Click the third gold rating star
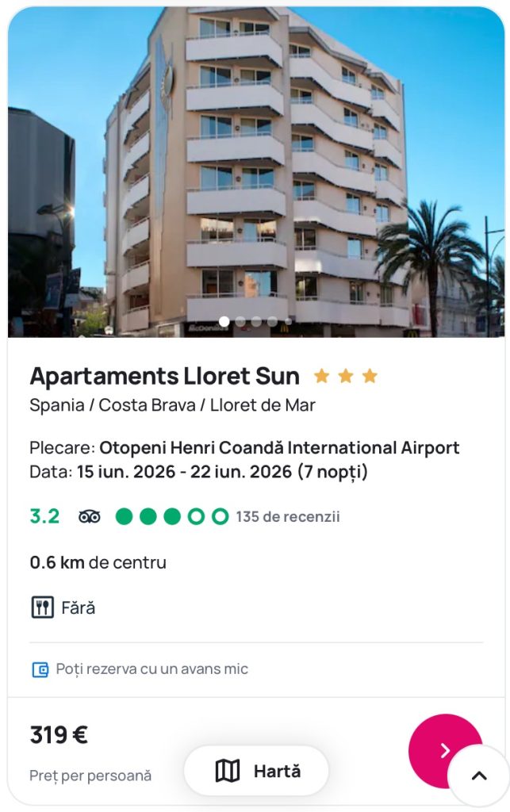This screenshot has height=812, width=510. coord(370,376)
